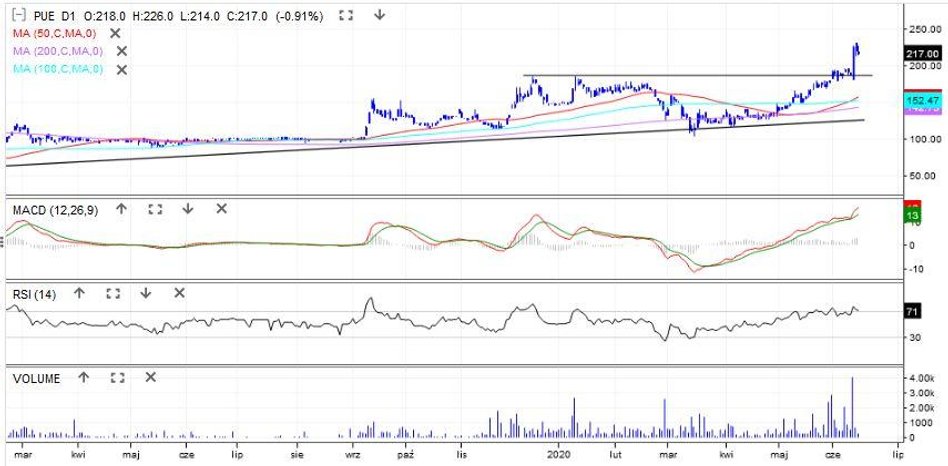Move the VOLUME pane up

(83, 378)
